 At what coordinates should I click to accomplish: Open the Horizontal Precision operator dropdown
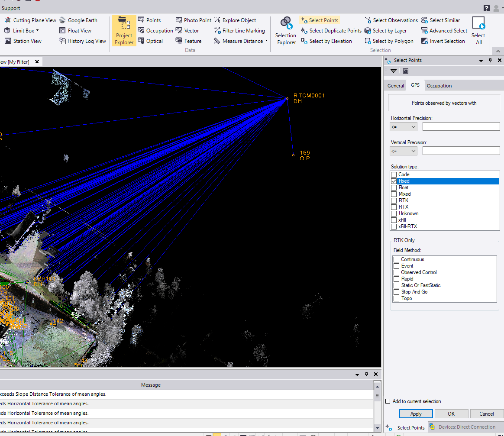[403, 126]
